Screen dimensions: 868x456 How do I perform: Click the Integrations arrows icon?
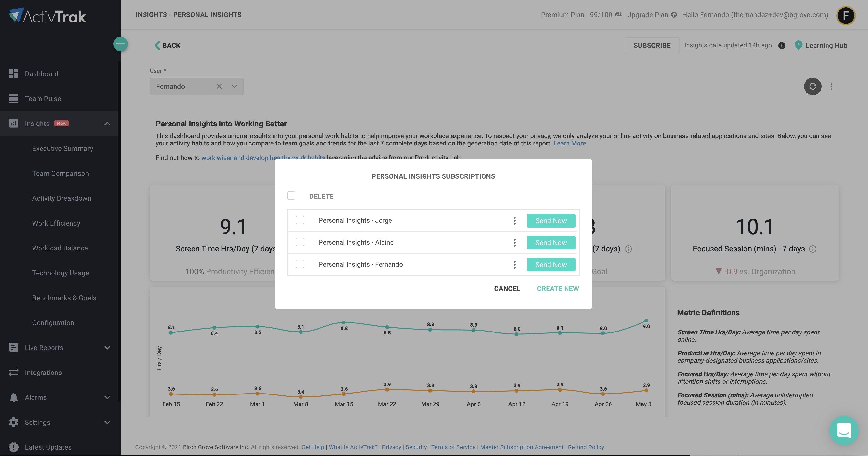(13, 373)
